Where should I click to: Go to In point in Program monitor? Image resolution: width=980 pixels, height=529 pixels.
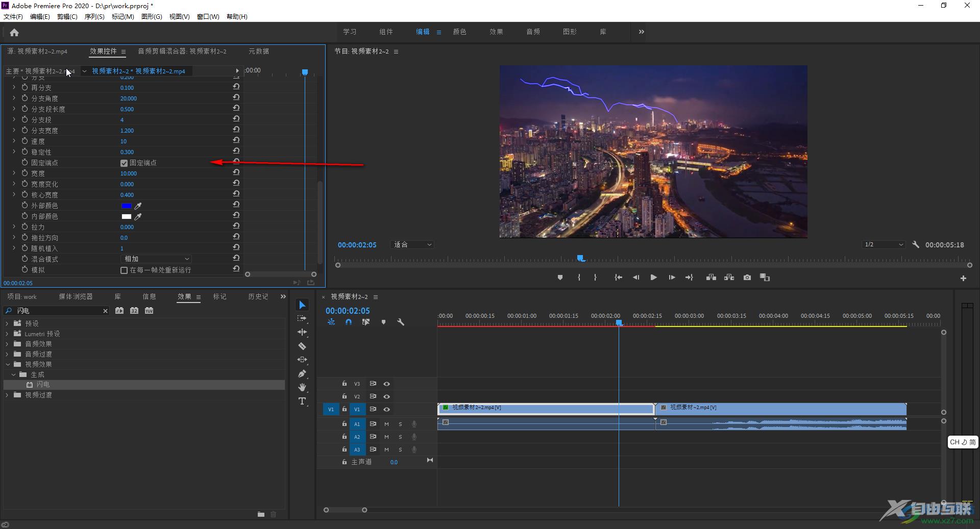click(618, 278)
